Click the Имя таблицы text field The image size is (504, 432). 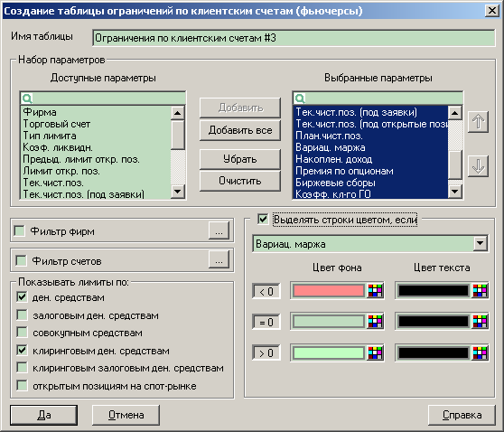(294, 38)
